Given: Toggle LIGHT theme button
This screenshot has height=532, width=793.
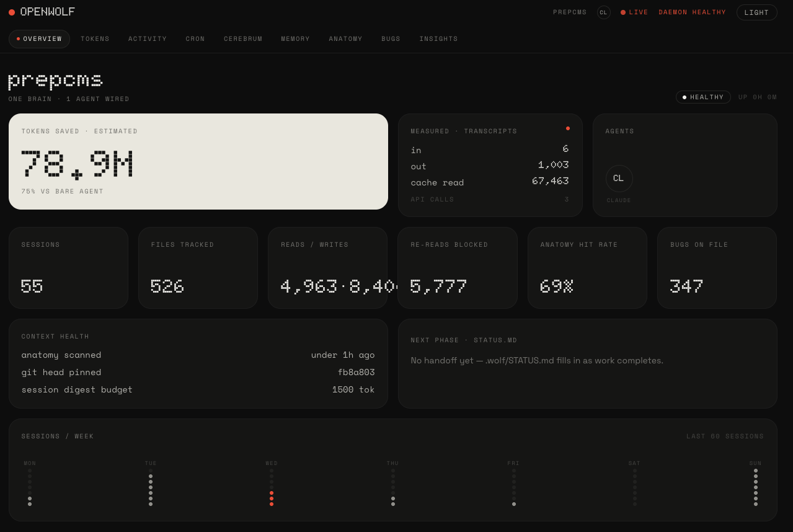Looking at the screenshot, I should [x=756, y=12].
